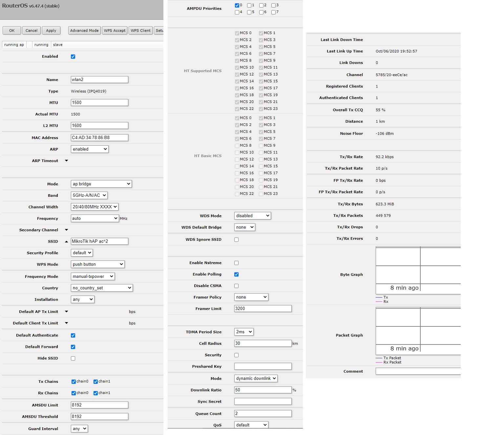504x435 pixels.
Task: Expand the ARP Timeout arrow
Action: (x=66, y=161)
